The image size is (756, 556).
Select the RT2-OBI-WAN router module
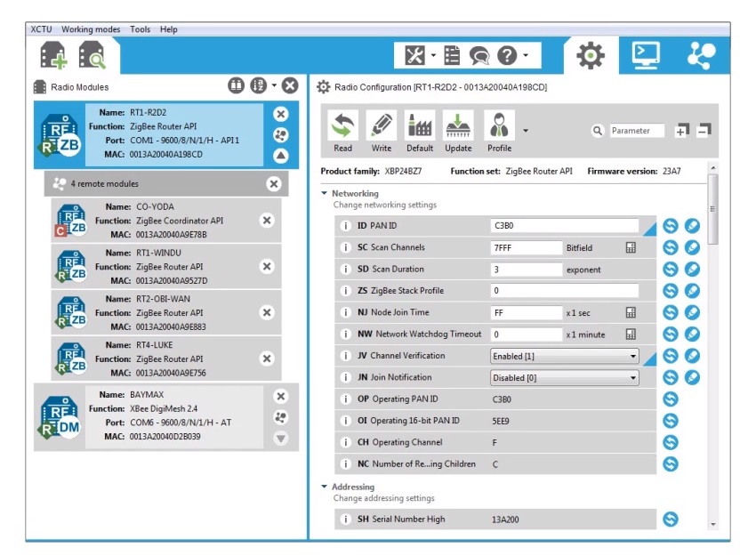(x=166, y=312)
